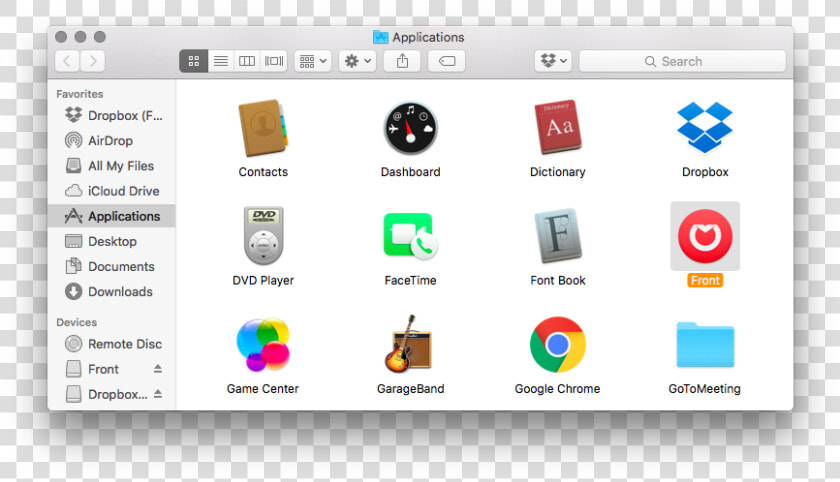Select the Font Book app icon
The width and height of the screenshot is (840, 482).
pyautogui.click(x=558, y=236)
